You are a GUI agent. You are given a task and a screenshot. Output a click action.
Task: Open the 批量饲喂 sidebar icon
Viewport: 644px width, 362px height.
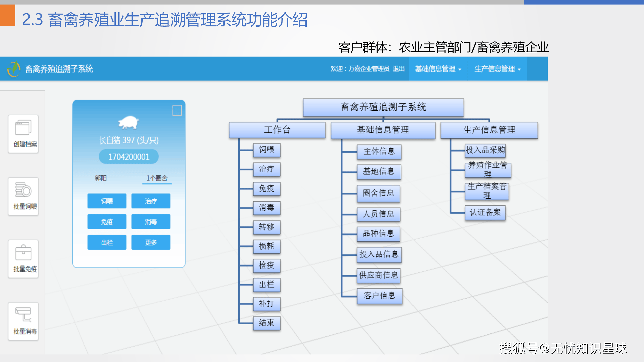pyautogui.click(x=23, y=190)
